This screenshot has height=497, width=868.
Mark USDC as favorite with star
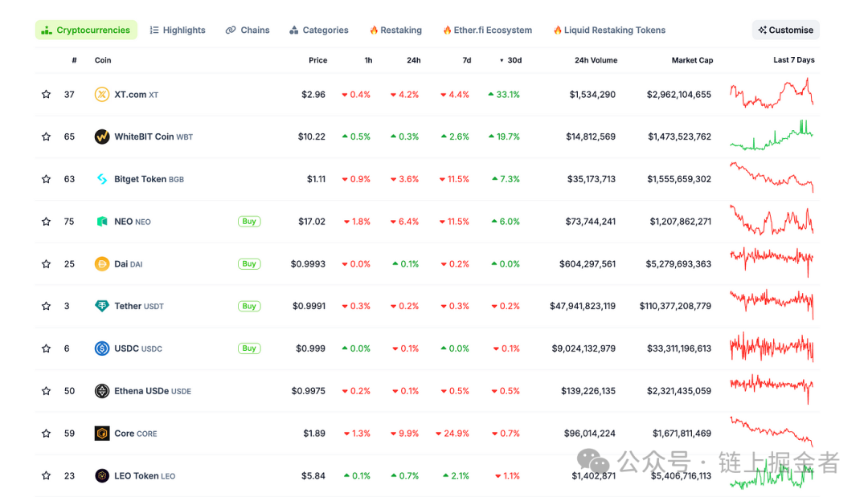46,348
